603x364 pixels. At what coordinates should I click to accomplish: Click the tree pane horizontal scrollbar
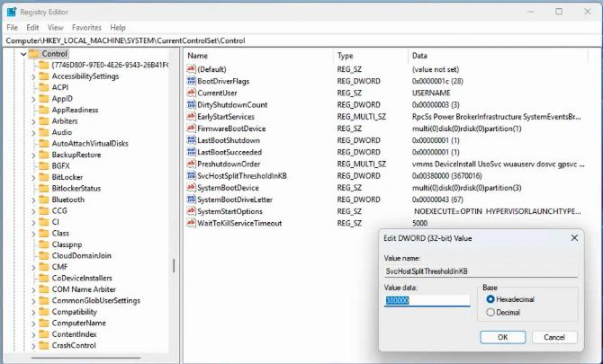point(86,358)
